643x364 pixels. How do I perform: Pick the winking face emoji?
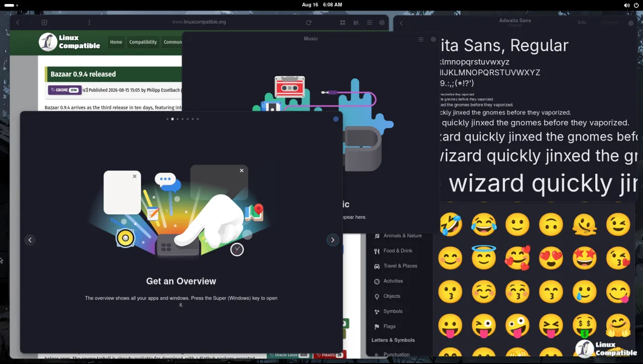618,224
